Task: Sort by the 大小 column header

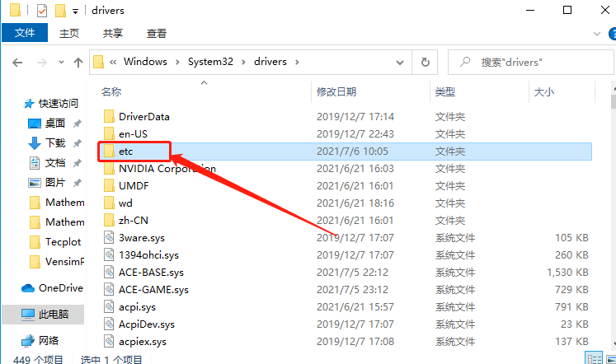Action: pos(544,91)
